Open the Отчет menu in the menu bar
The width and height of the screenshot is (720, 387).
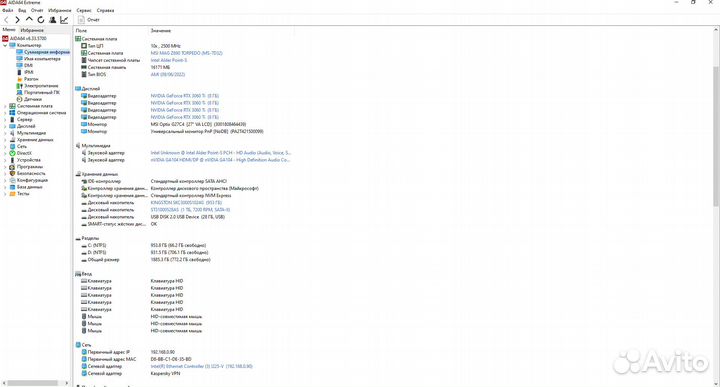(37, 10)
